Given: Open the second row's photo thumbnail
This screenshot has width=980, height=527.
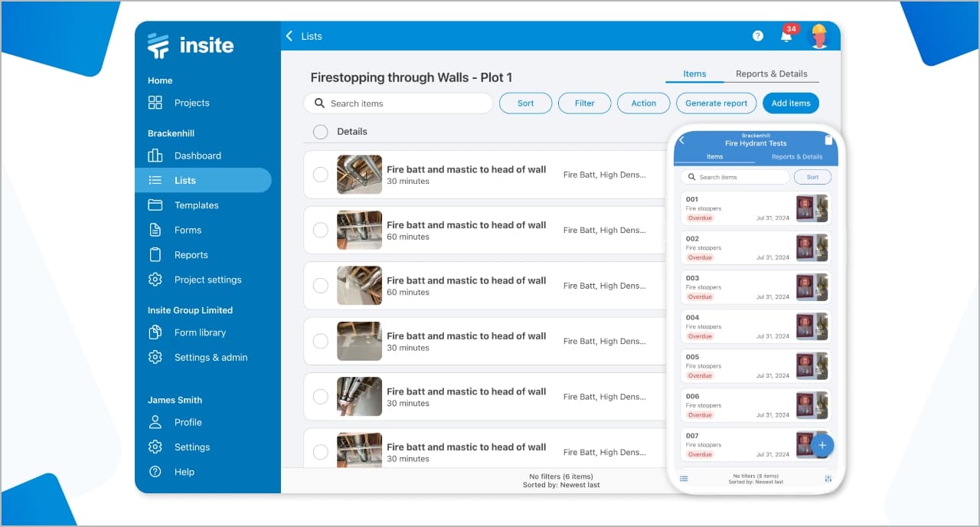Looking at the screenshot, I should 359,230.
